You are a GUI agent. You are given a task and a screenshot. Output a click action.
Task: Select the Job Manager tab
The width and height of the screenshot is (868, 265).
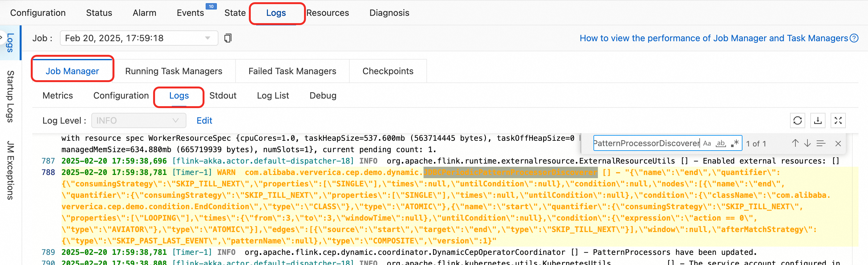click(73, 71)
